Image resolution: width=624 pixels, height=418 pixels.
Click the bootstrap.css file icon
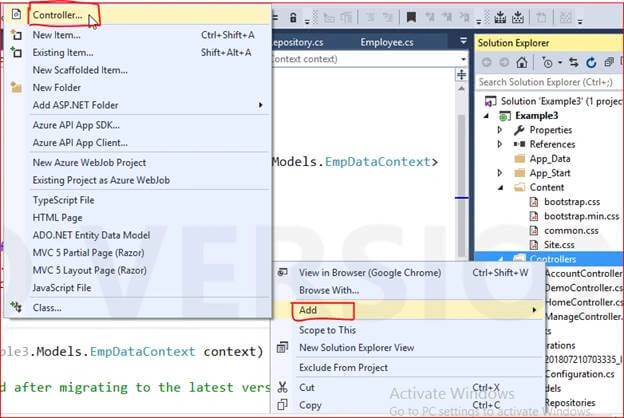(534, 202)
